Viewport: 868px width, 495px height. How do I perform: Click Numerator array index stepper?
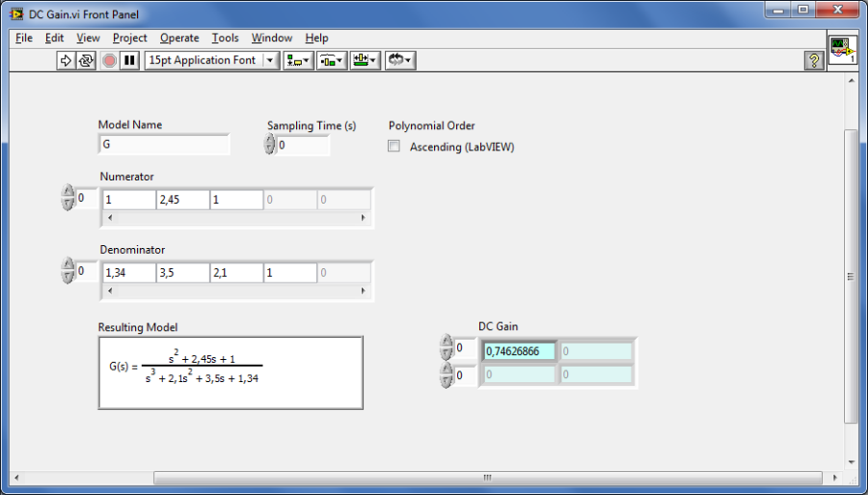tap(68, 198)
